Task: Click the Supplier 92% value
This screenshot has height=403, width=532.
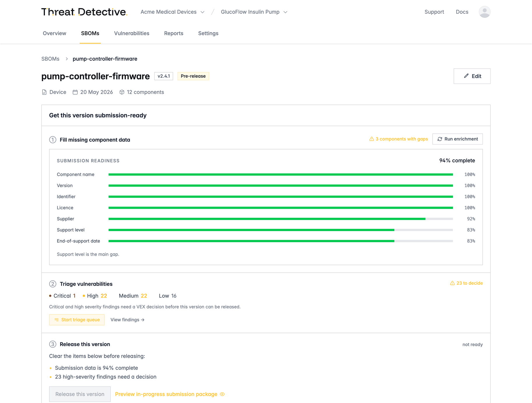Action: (x=471, y=219)
